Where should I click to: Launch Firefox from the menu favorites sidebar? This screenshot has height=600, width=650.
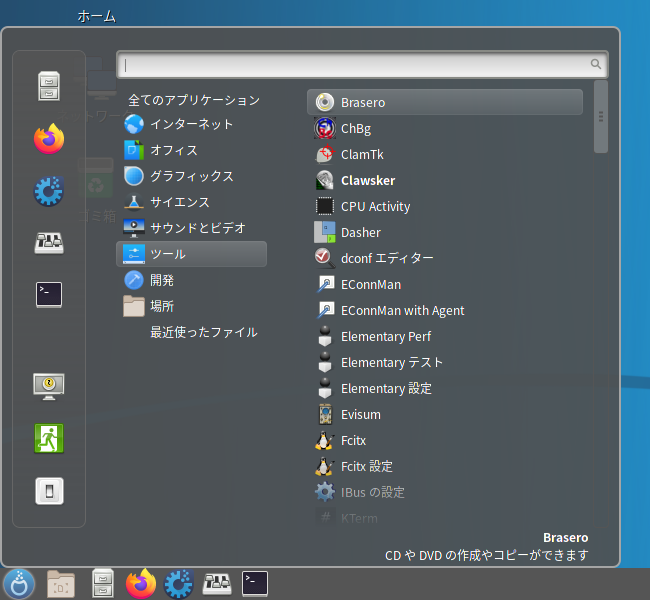point(49,139)
